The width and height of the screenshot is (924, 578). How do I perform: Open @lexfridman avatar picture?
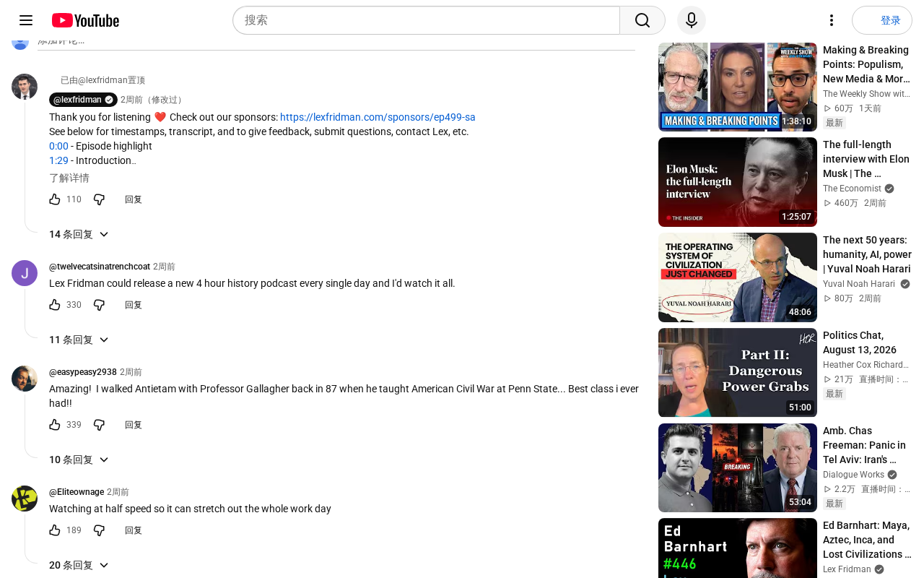pyautogui.click(x=25, y=87)
